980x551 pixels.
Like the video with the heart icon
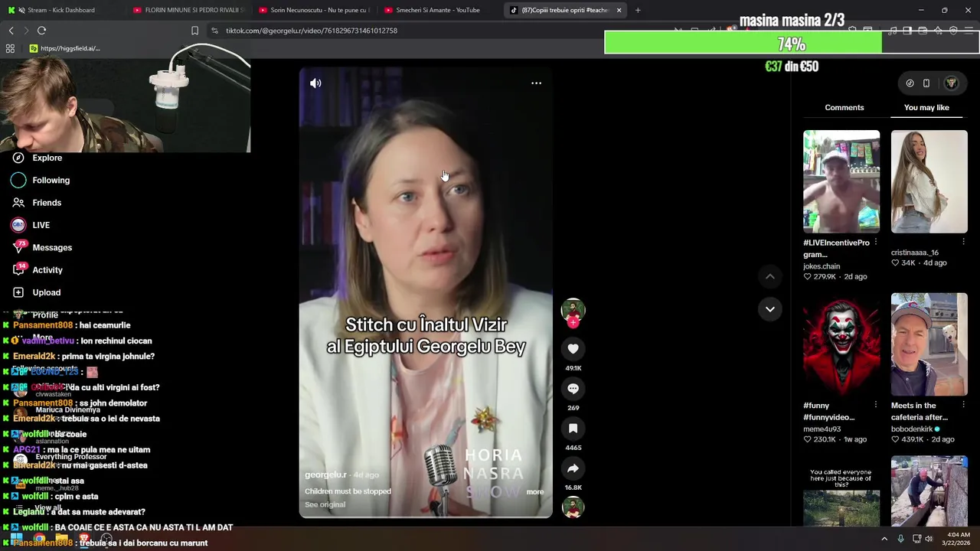(573, 349)
